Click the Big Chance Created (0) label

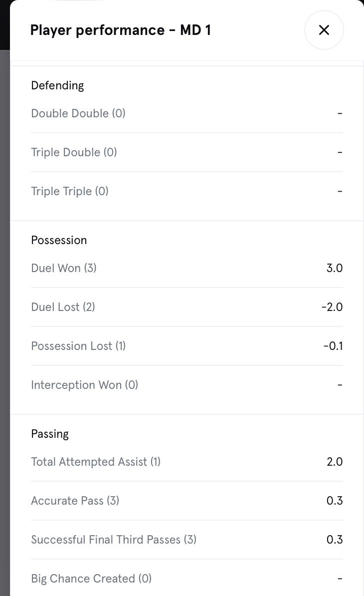click(x=91, y=579)
